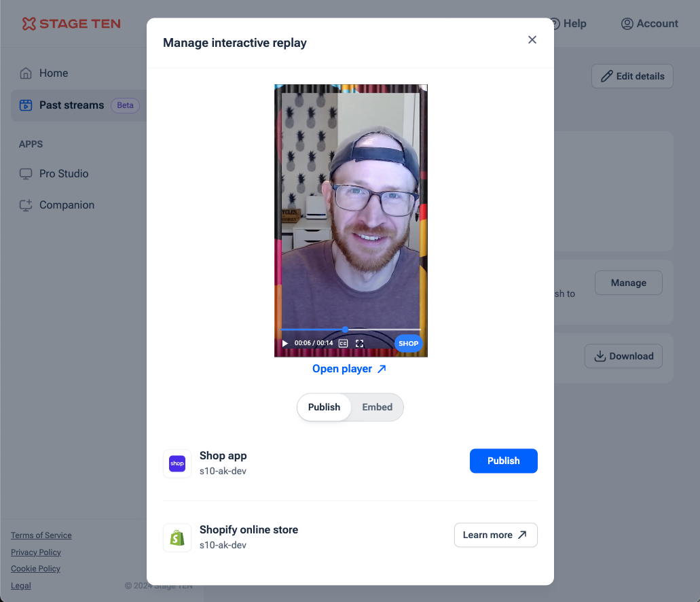700x602 pixels.
Task: Click the Home house icon
Action: (x=26, y=73)
